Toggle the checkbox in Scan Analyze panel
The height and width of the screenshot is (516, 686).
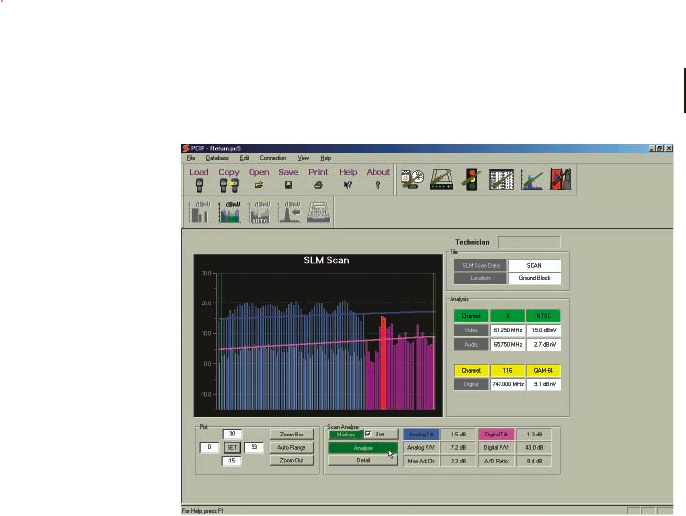point(369,434)
